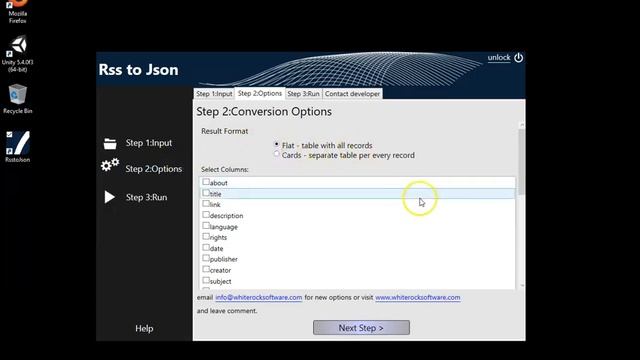
Task: Switch to the Step 1:Input tab
Action: coord(214,94)
